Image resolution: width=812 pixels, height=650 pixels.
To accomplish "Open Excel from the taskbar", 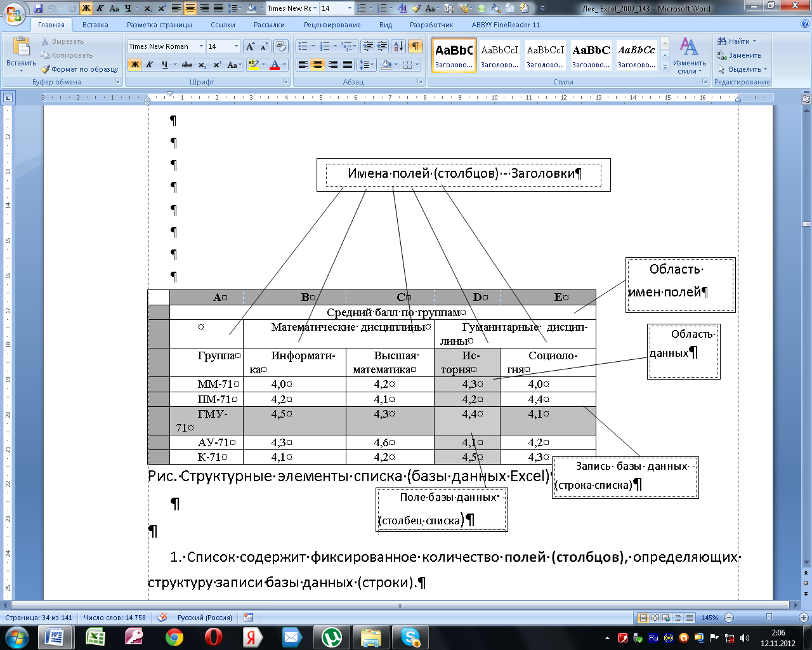I will click(x=95, y=637).
